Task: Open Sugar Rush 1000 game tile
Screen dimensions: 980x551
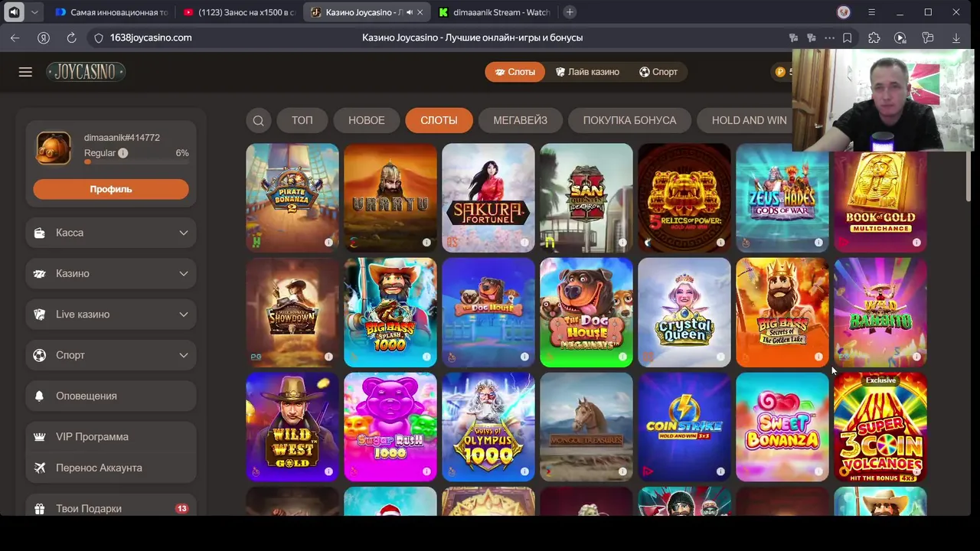Action: (x=390, y=427)
